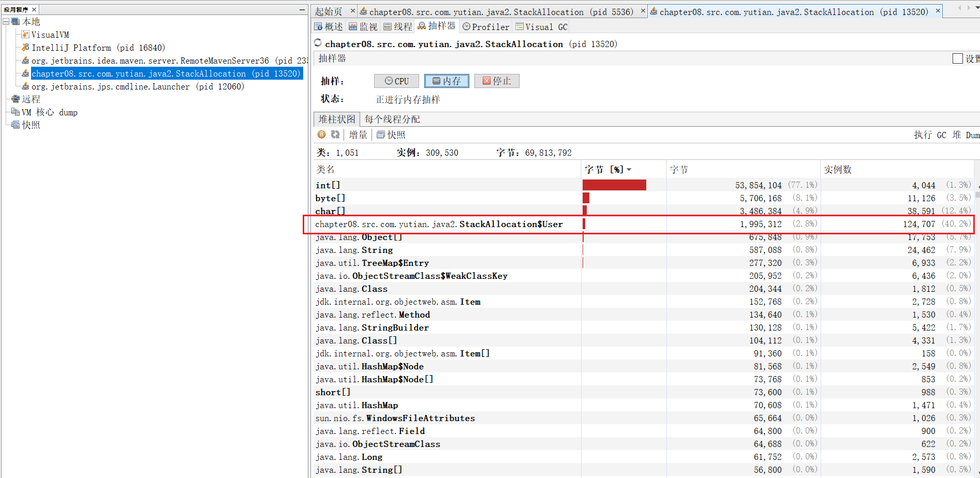Click the 远程 (Remote) node icon

coord(16,99)
